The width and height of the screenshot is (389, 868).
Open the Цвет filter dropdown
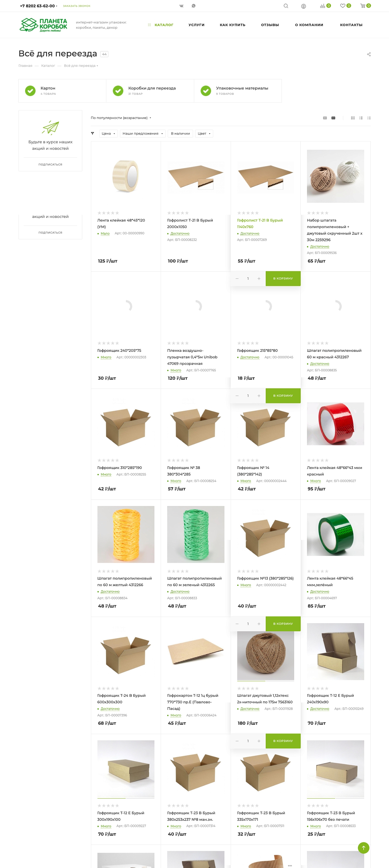(204, 133)
